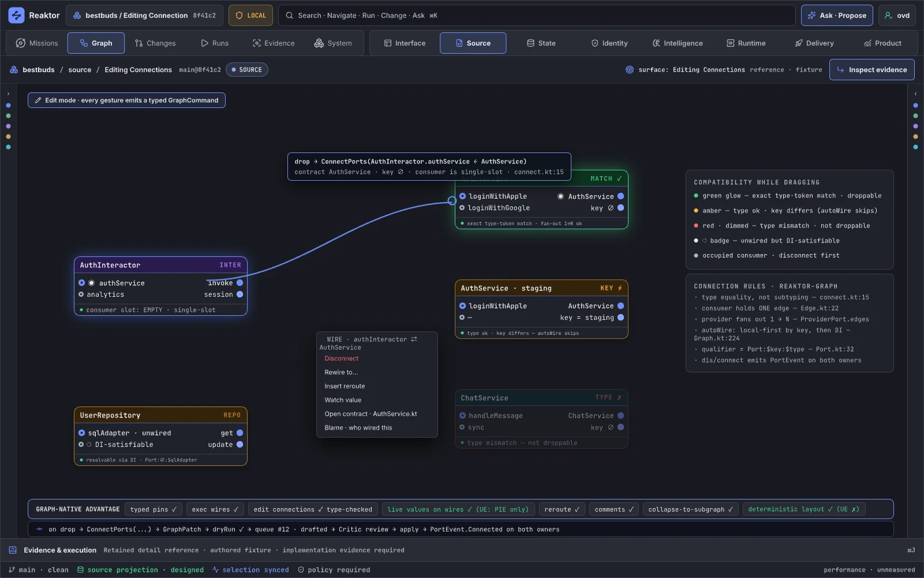Click authService input pin on AuthInteractor
Screen dimensions: 924x578
coord(82,283)
